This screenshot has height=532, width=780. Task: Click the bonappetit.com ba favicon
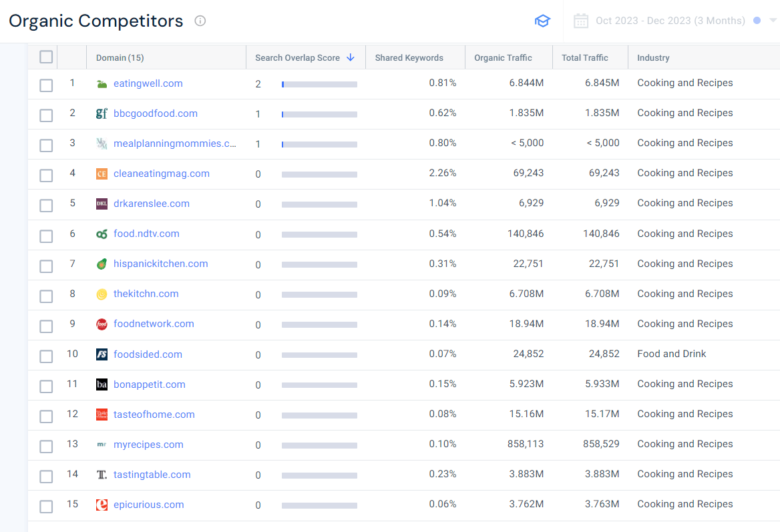102,384
